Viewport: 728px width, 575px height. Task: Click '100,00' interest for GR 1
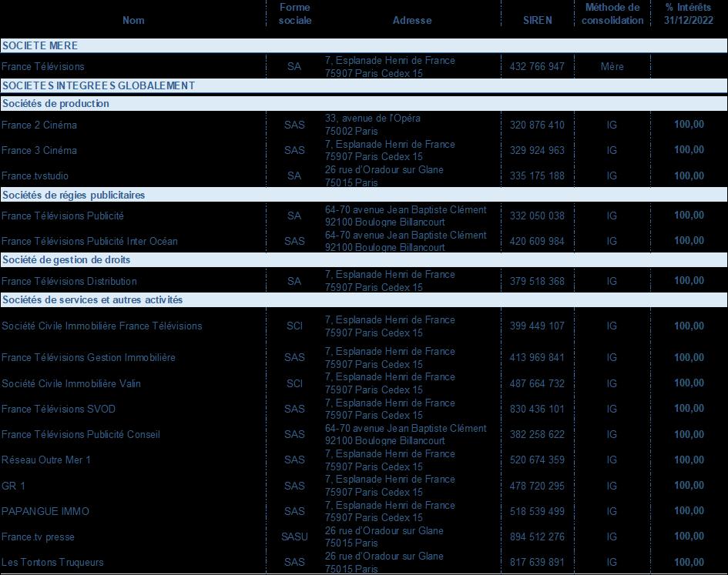pyautogui.click(x=689, y=486)
